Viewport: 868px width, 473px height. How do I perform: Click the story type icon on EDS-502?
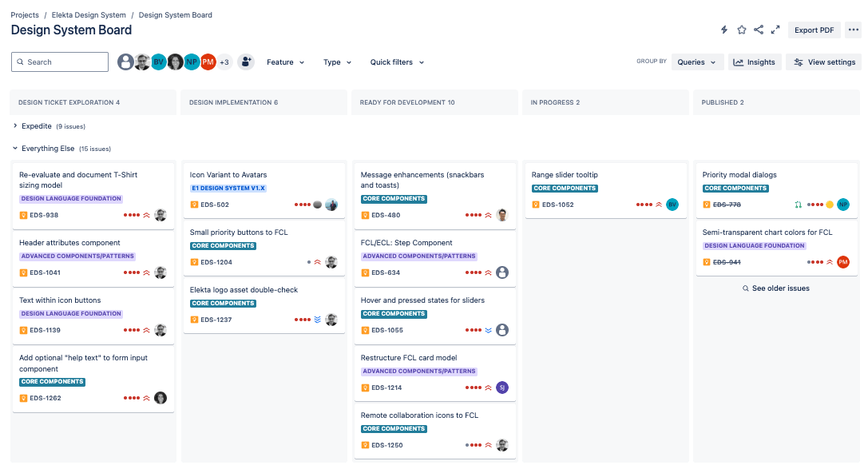click(x=194, y=205)
